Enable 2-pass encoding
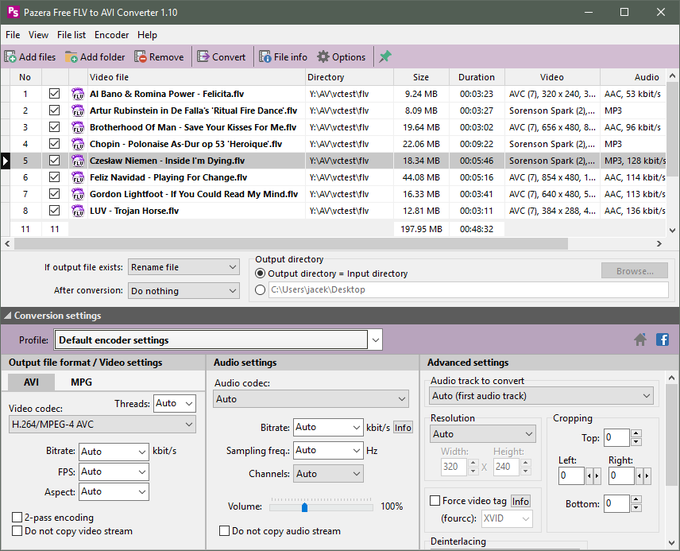The image size is (680, 551). tap(17, 517)
